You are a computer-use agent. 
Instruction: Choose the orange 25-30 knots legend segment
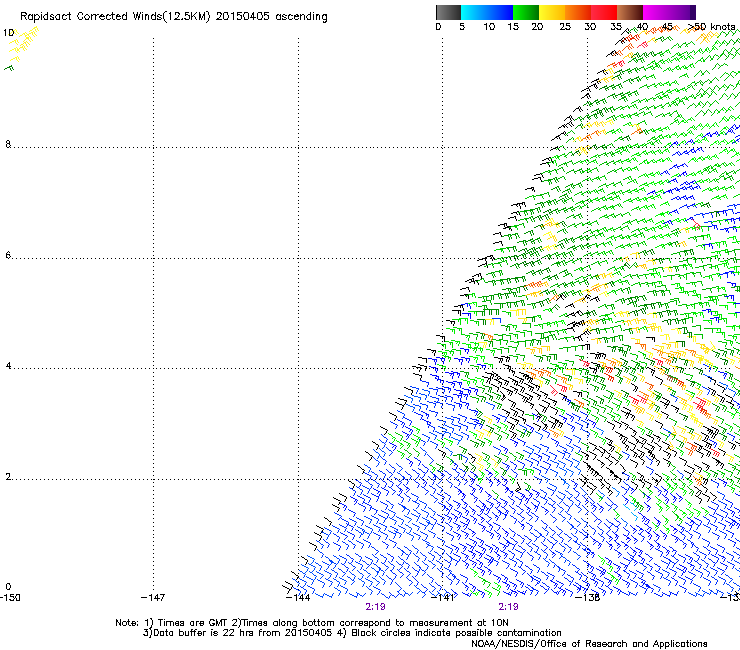click(578, 12)
